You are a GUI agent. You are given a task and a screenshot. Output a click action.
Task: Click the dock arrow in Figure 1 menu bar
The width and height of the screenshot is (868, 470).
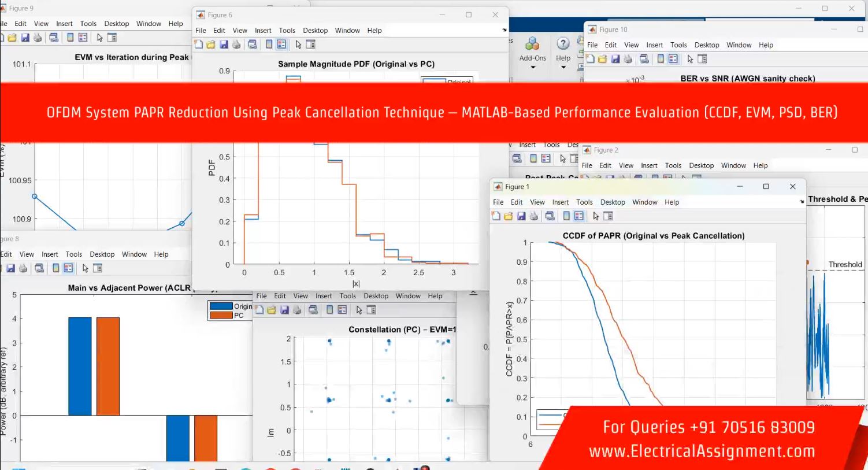[x=802, y=202]
